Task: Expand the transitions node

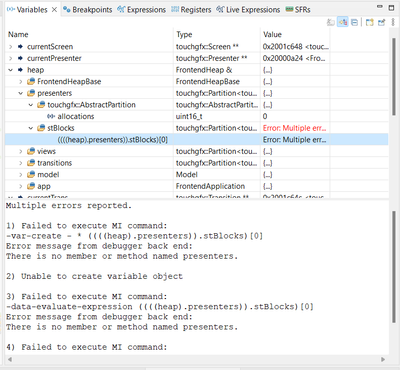Action: [x=21, y=163]
